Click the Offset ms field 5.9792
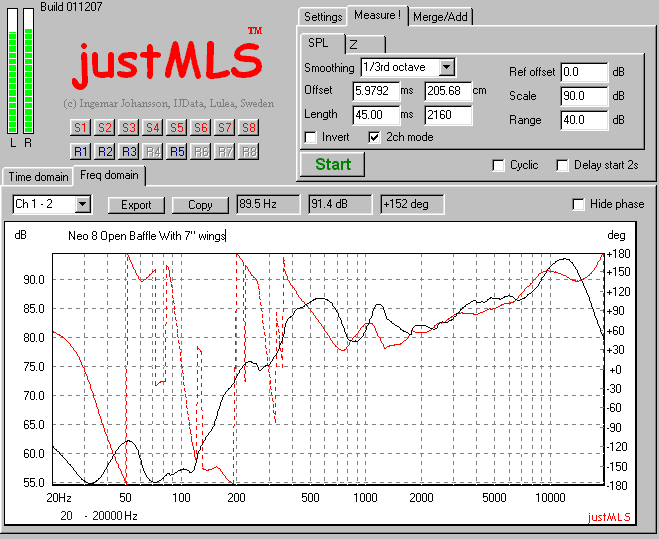The image size is (659, 539). (376, 91)
